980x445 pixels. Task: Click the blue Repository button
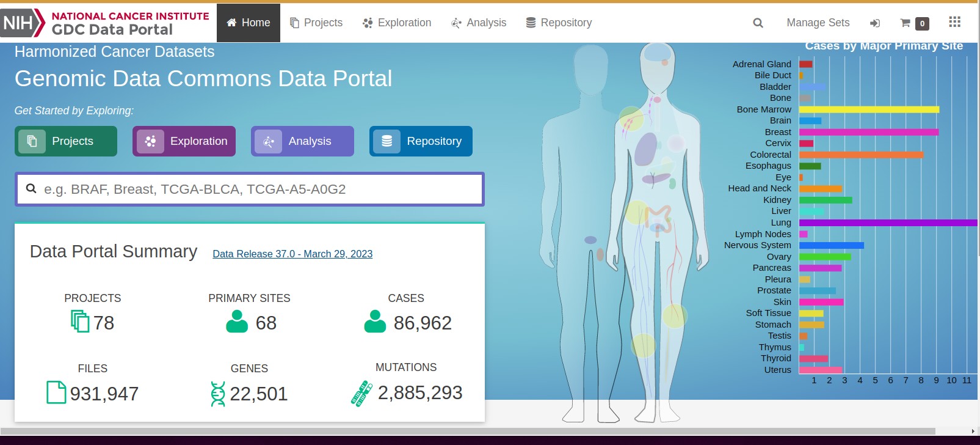pos(421,141)
